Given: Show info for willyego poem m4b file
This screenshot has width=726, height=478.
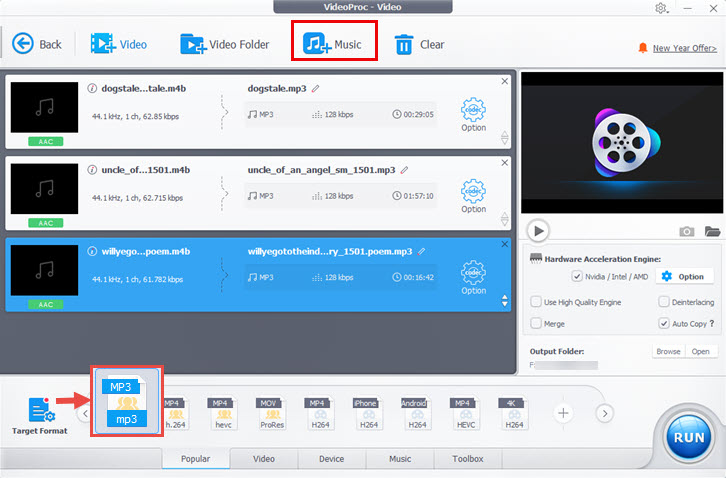Looking at the screenshot, I should (x=92, y=251).
